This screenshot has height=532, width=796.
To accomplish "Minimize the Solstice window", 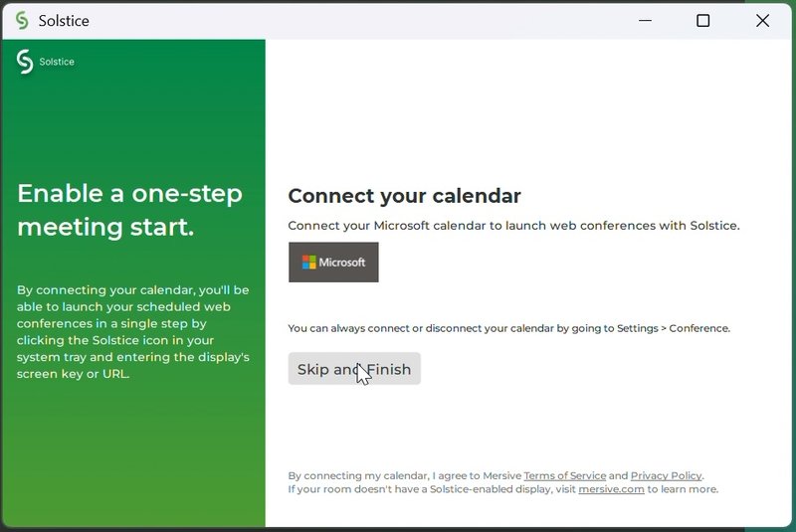I will 645,21.
